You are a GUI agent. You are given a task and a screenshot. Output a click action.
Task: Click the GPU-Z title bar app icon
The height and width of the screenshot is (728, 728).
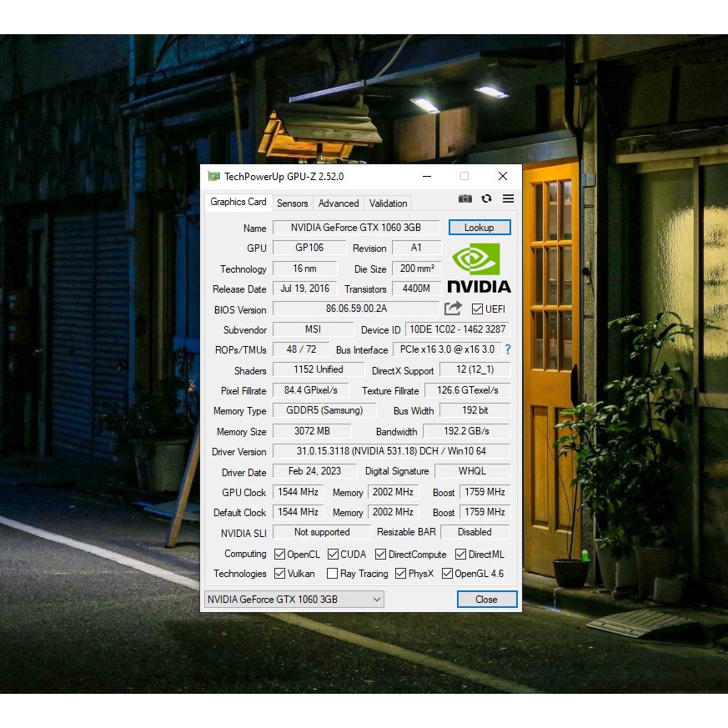pos(213,177)
